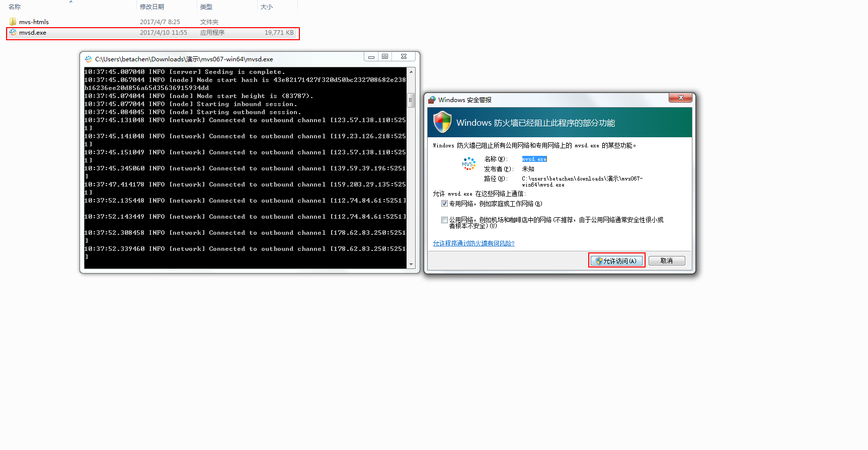Toggle the private networks checkbox
The height and width of the screenshot is (450, 868).
[x=444, y=204]
